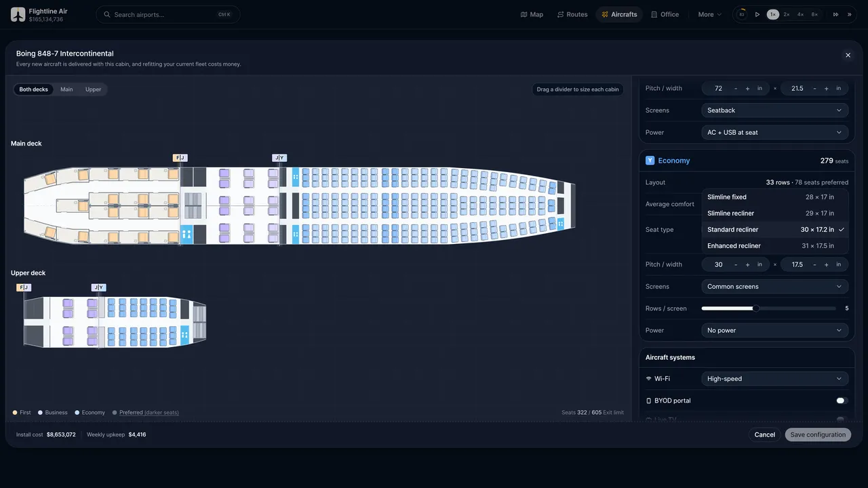Set game speed to 4×
Image resolution: width=868 pixels, height=488 pixels.
coord(800,14)
